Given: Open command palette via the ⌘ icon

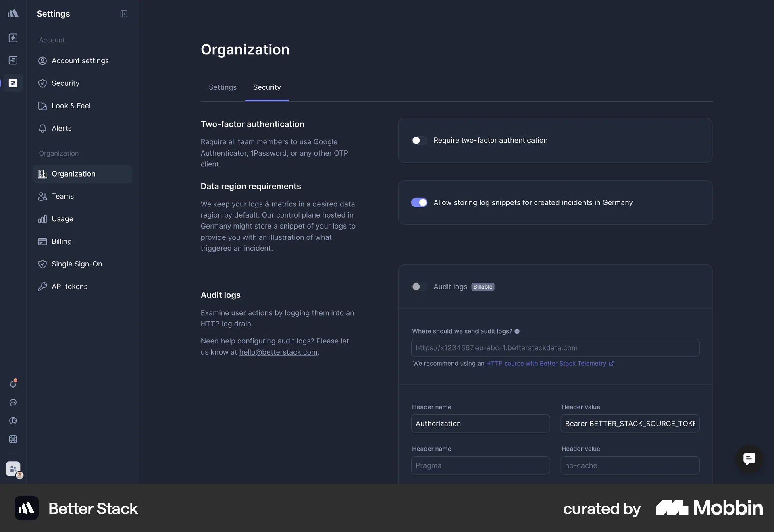Looking at the screenshot, I should [x=13, y=439].
